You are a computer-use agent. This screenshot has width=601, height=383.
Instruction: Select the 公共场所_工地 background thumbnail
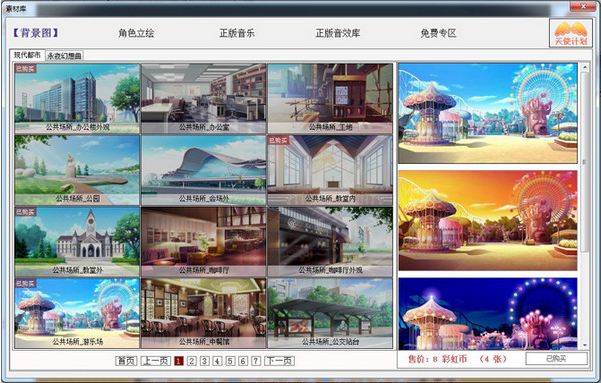click(x=330, y=99)
